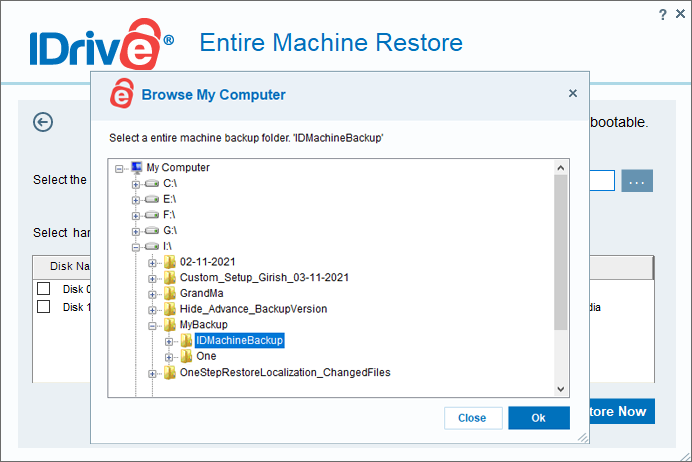The height and width of the screenshot is (462, 692).
Task: Click the tree view vertical scrollbar down arrow
Action: pyautogui.click(x=560, y=388)
